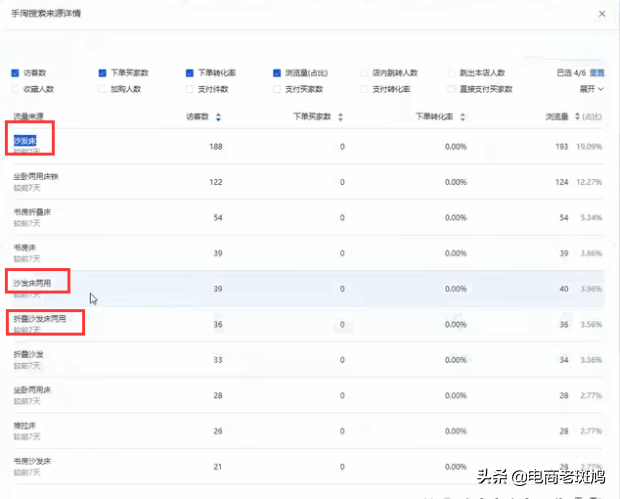This screenshot has height=499, width=620.
Task: Uncheck the 访客数 metric checkbox
Action: (15, 73)
